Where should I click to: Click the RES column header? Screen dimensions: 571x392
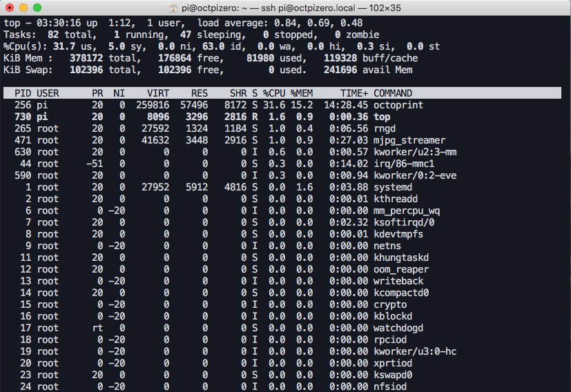200,93
